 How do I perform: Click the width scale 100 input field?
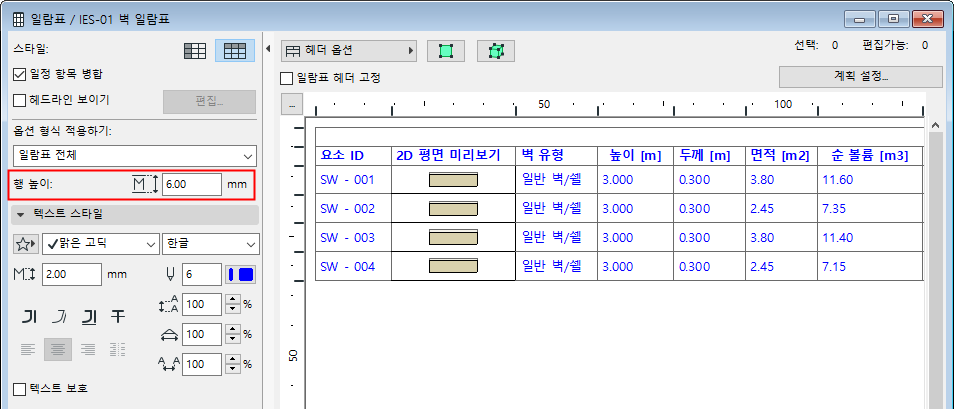pos(202,334)
